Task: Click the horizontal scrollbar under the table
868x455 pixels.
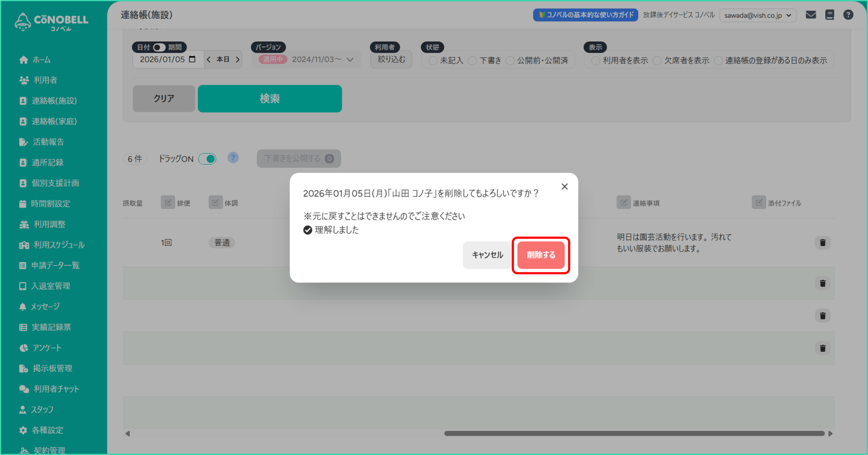Action: (x=634, y=433)
